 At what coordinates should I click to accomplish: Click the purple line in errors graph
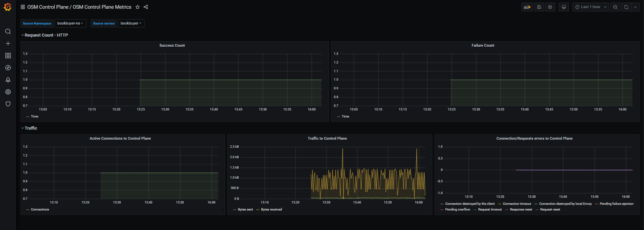pos(574,170)
